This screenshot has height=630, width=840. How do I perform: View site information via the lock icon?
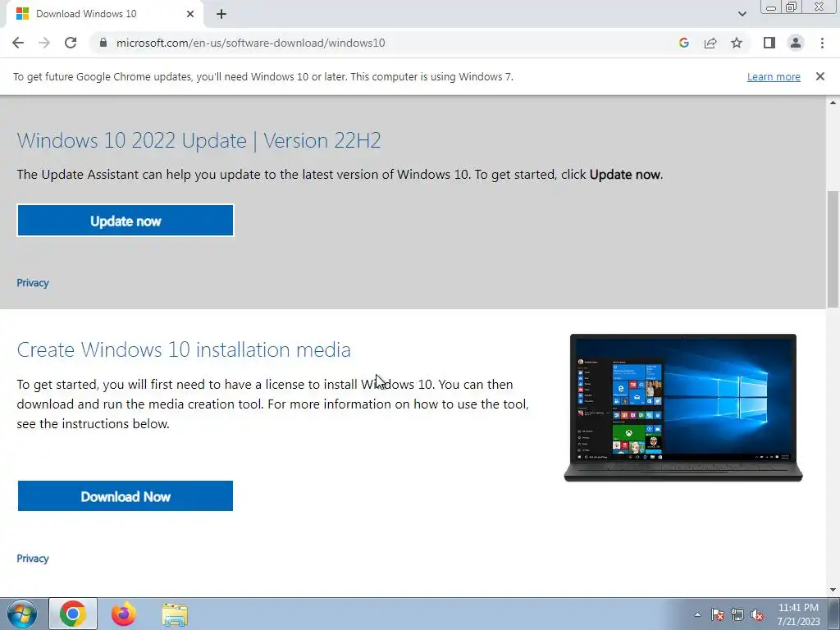click(x=103, y=43)
